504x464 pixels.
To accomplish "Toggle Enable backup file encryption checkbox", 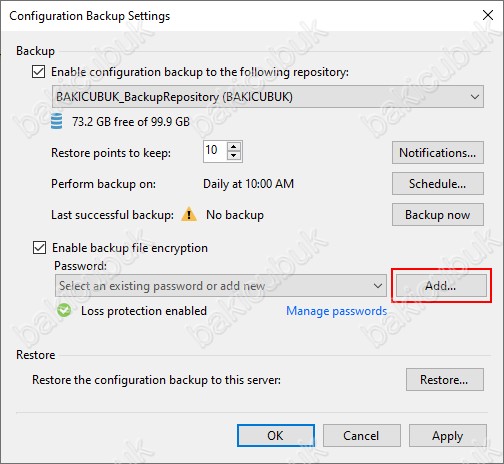I will coord(39,248).
